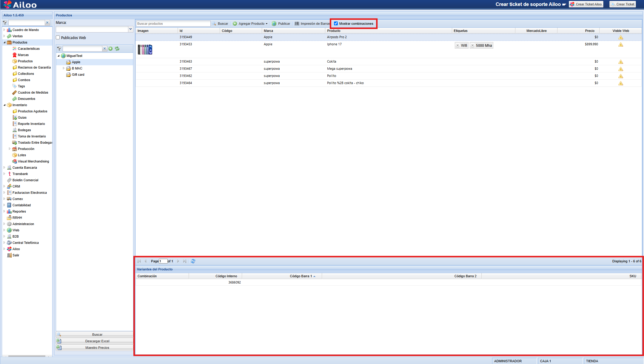The image size is (644, 364).
Task: Clear the sidebar filter with the x icon
Action: coord(47,23)
